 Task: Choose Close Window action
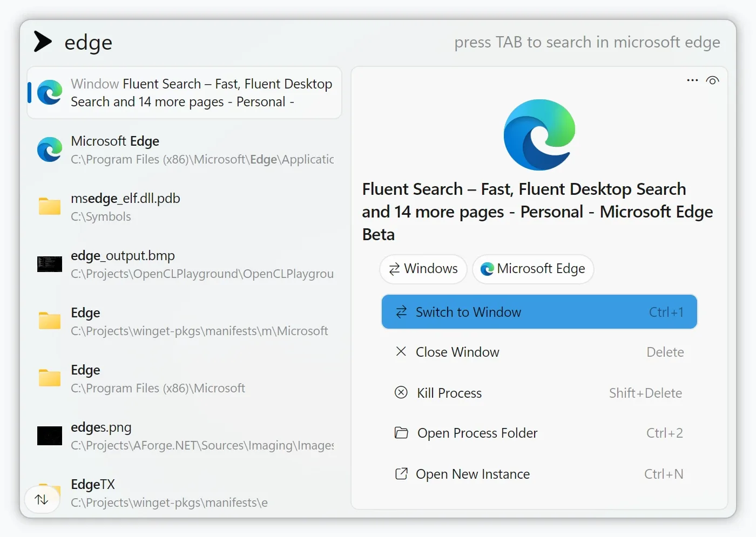click(x=539, y=352)
